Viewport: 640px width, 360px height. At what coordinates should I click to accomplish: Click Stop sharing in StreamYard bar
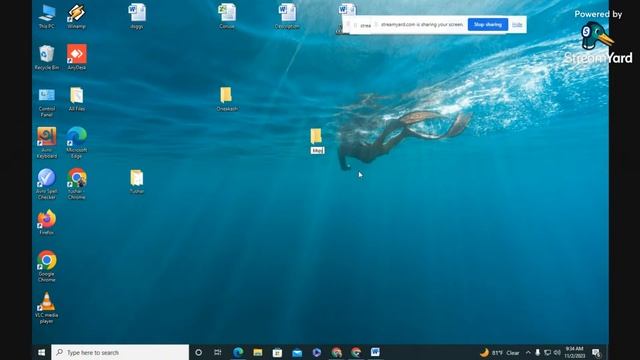pyautogui.click(x=488, y=24)
